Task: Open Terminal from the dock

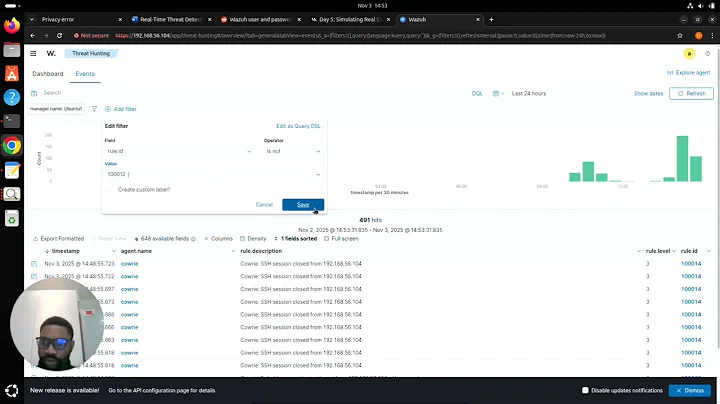Action: point(12,121)
